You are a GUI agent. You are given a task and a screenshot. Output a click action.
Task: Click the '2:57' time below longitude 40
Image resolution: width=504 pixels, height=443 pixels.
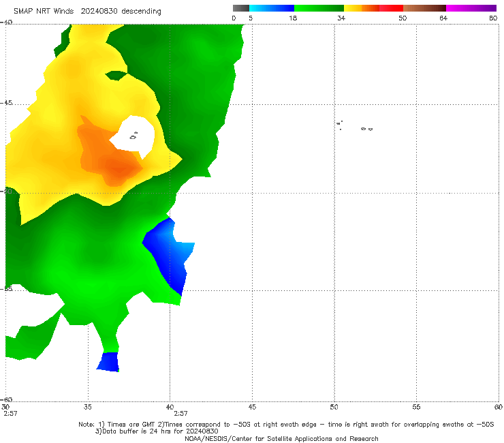coord(180,414)
